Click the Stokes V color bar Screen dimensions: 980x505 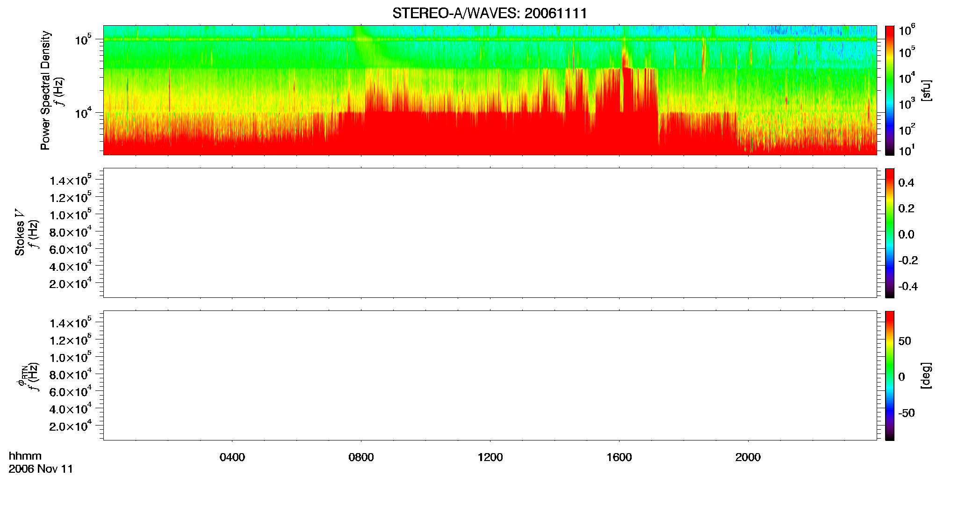[x=890, y=233]
